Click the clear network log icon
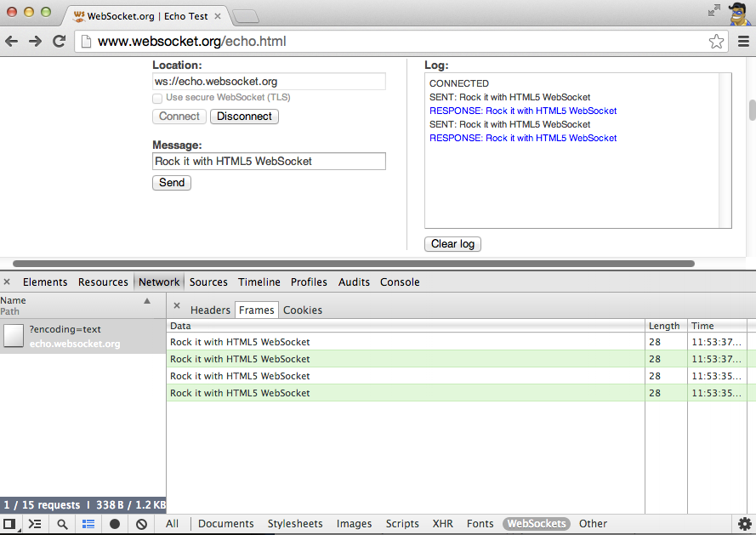The width and height of the screenshot is (756, 535). pos(141,524)
